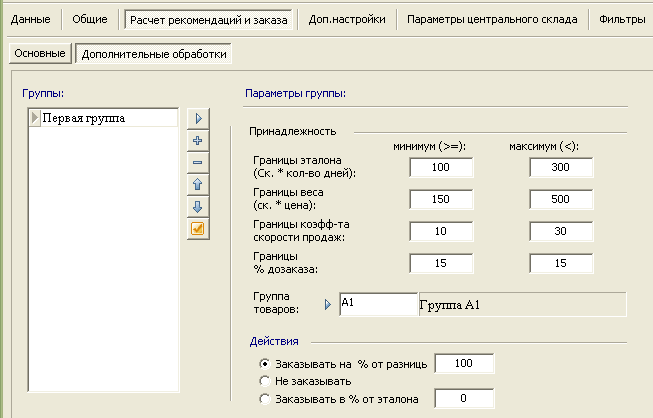Open product group picker arrow near A1

tap(328, 304)
